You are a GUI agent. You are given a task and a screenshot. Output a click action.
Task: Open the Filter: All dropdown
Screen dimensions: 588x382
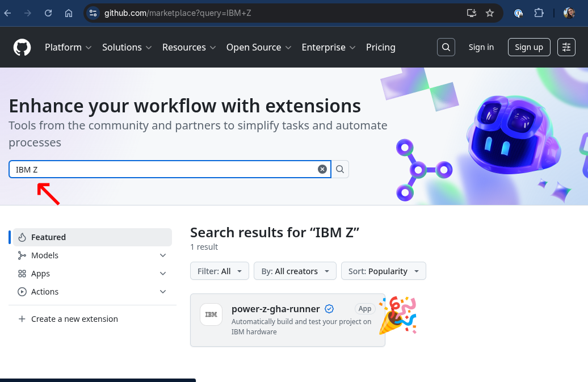(x=220, y=271)
